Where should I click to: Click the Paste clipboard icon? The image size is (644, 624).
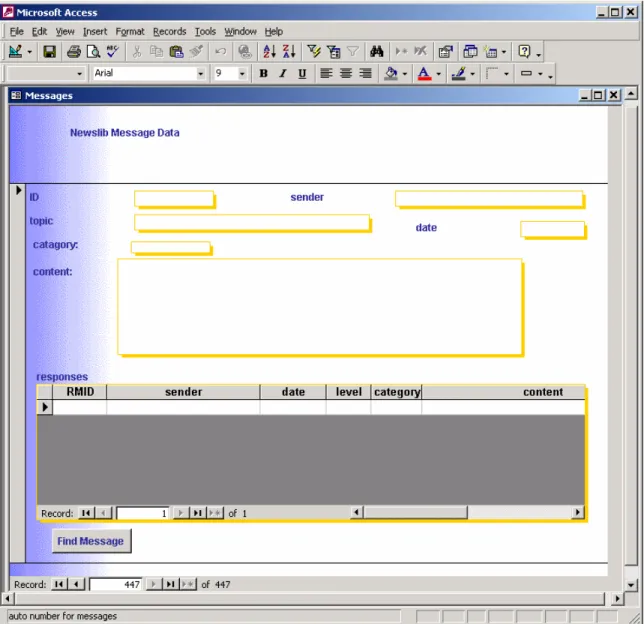pyautogui.click(x=176, y=52)
